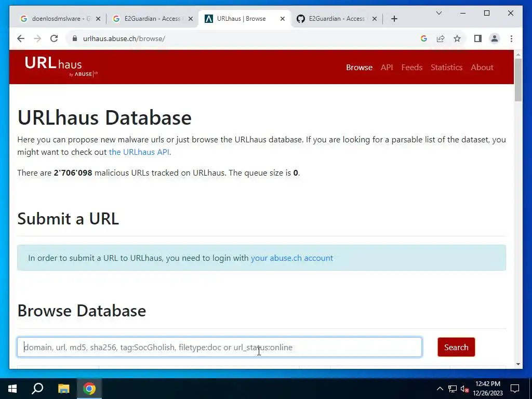Open the browser side panel
The height and width of the screenshot is (399, 532).
click(x=478, y=38)
